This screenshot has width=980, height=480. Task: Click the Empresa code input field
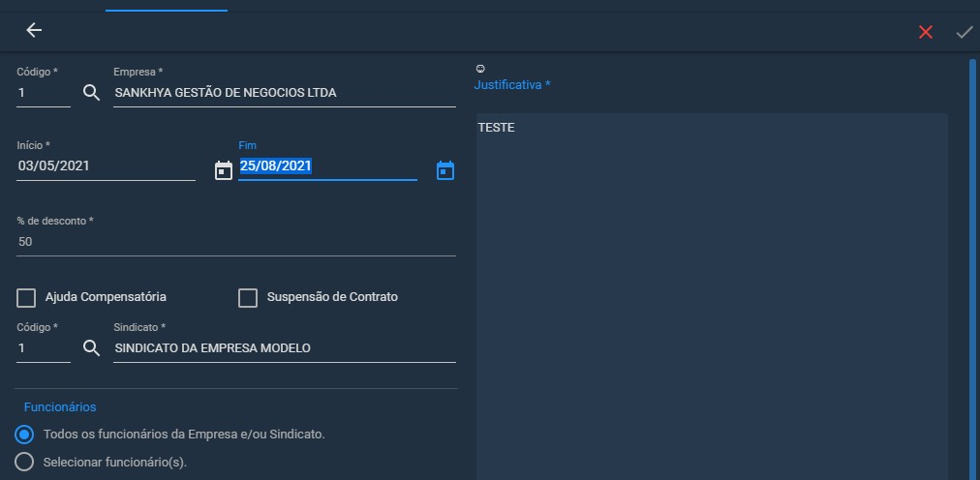44,94
